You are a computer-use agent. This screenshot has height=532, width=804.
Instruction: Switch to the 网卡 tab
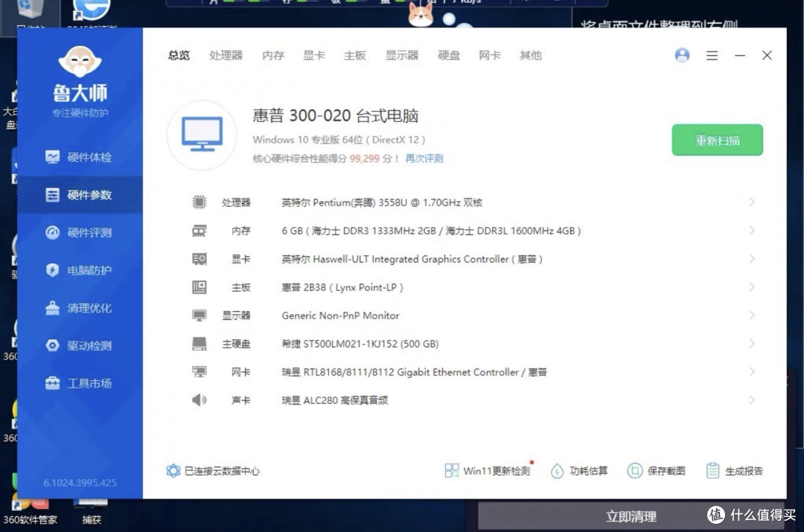pos(490,55)
